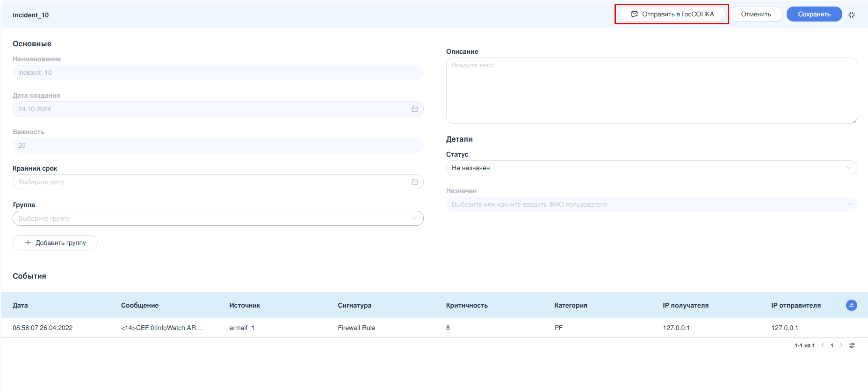The image size is (868, 388).
Task: Click the Отменить button
Action: pos(756,14)
